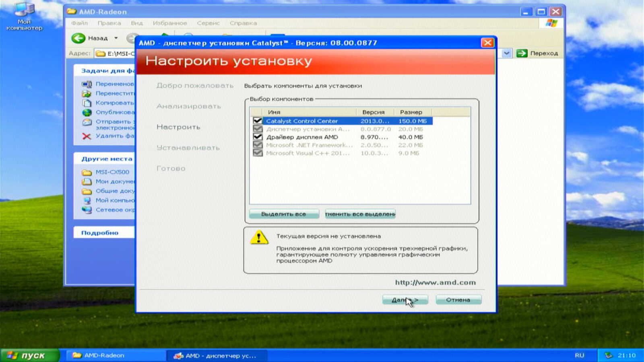This screenshot has height=362, width=644.
Task: Click the Rename file task icon
Action: point(87,84)
